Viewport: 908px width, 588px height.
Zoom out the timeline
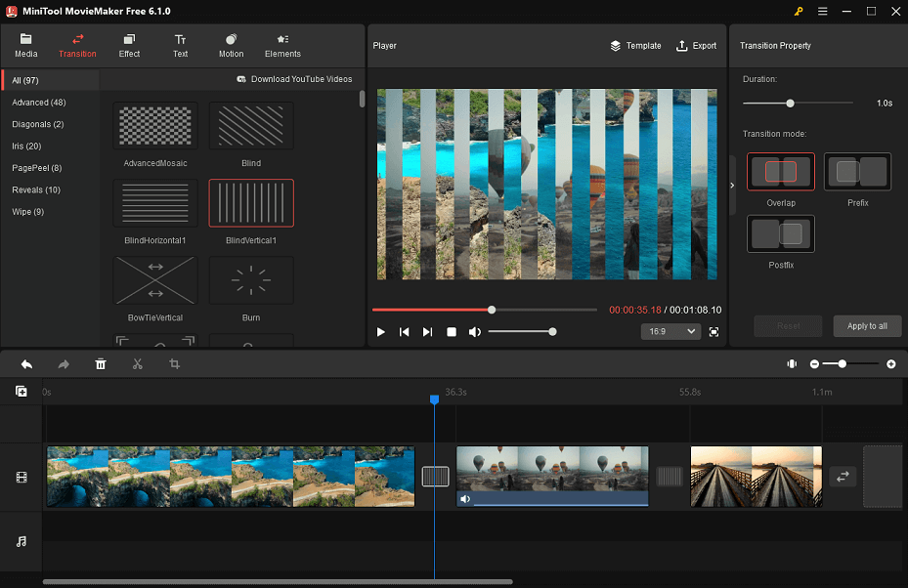(x=814, y=364)
